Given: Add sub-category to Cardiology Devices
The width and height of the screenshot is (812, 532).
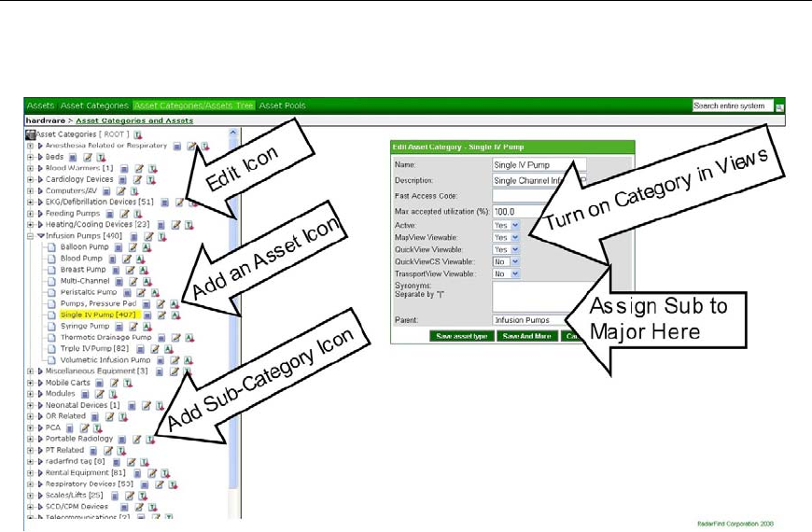Looking at the screenshot, I should 150,180.
